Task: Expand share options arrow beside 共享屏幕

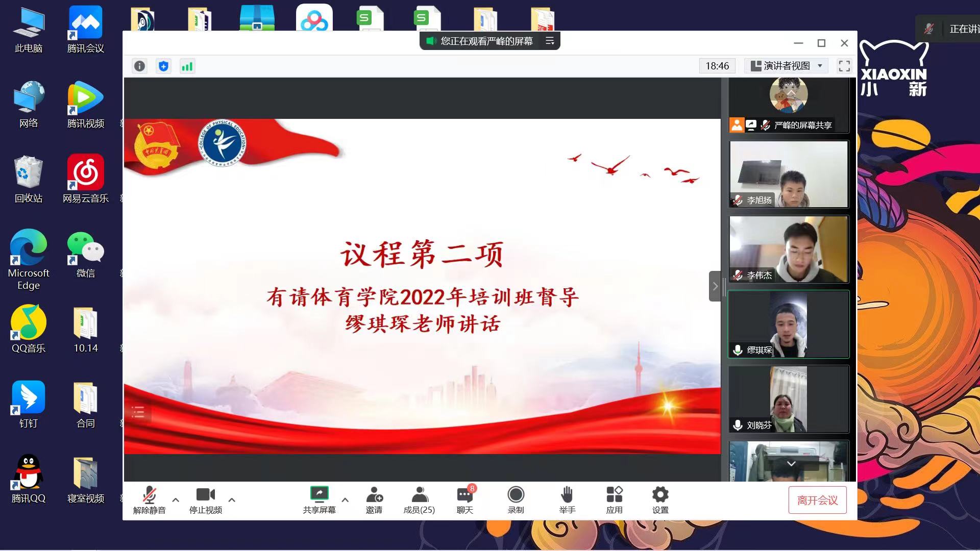Action: [x=345, y=500]
